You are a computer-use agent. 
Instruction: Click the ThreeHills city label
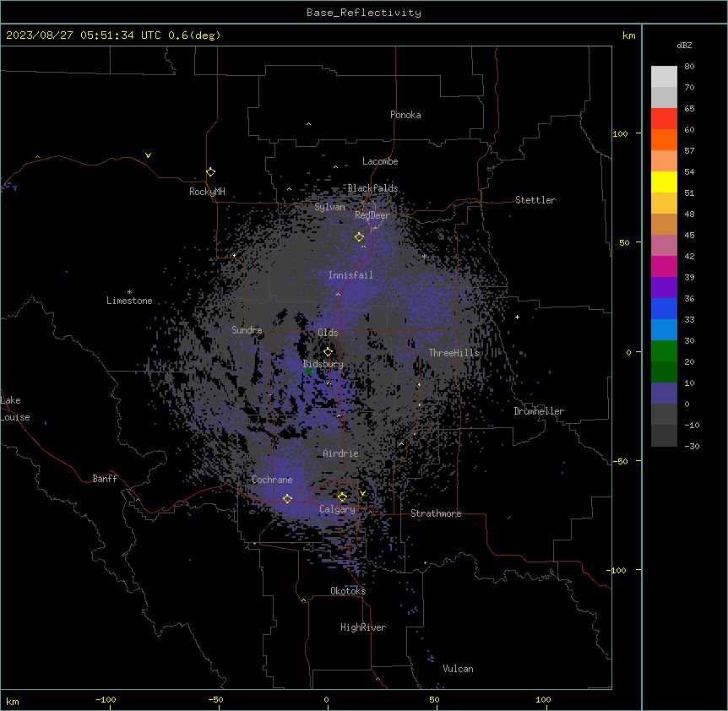coord(454,353)
